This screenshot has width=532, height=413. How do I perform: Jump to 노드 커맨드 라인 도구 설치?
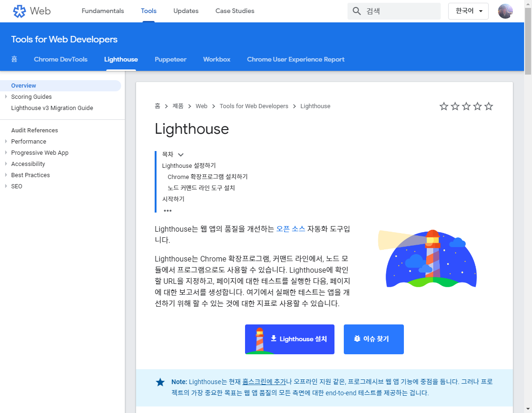tap(201, 188)
